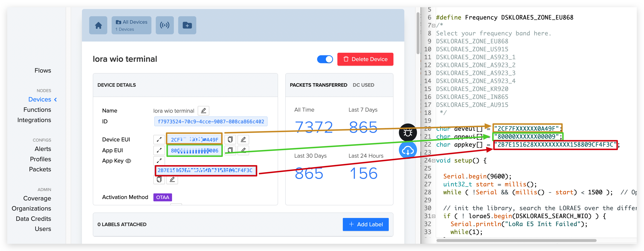The image size is (644, 251).
Task: Click the All Time count 7372
Action: pos(314,127)
